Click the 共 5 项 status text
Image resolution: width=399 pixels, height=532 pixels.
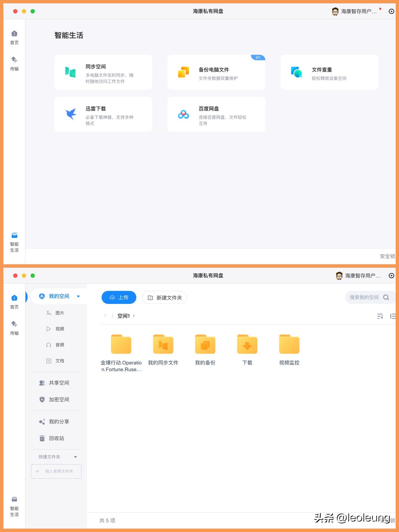(x=107, y=520)
